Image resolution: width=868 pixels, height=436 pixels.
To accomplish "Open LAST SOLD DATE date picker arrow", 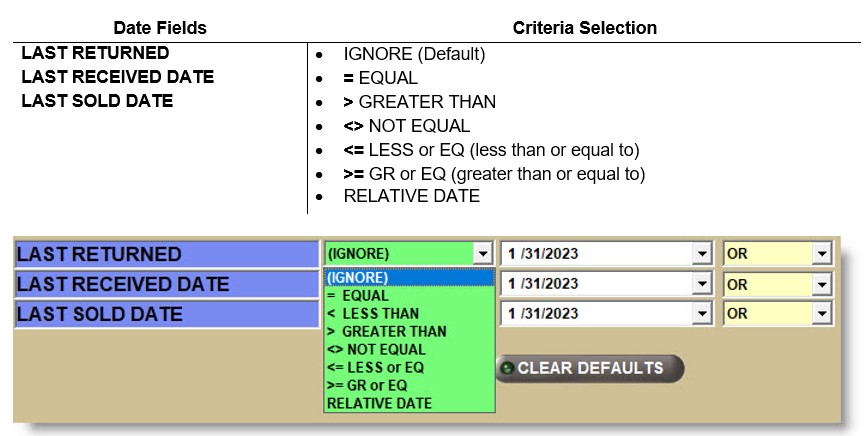I will click(702, 314).
